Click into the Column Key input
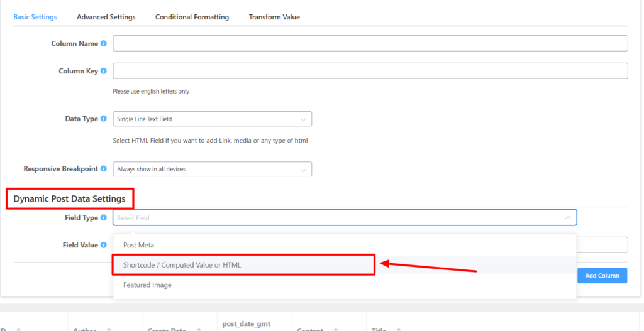Screen dimensions: 644x331 370,71
